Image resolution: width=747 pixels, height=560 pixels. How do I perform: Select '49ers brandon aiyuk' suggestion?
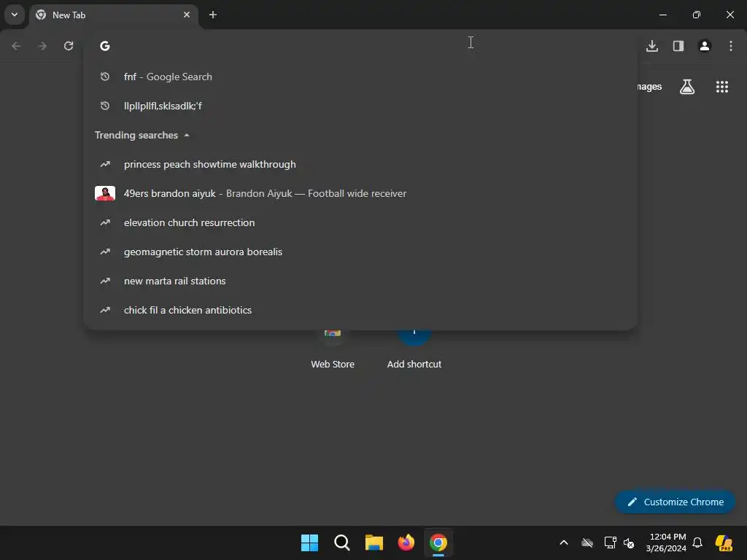[360, 193]
